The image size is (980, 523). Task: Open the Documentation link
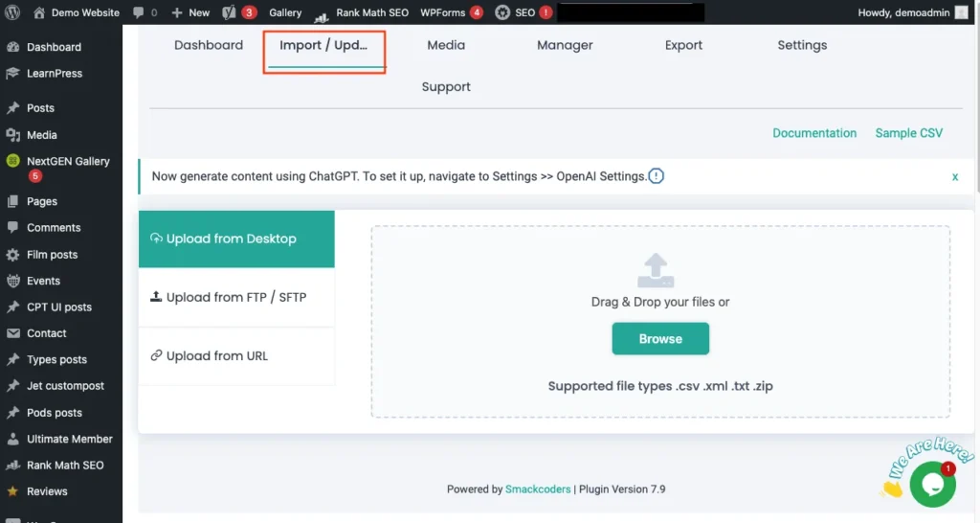point(814,133)
